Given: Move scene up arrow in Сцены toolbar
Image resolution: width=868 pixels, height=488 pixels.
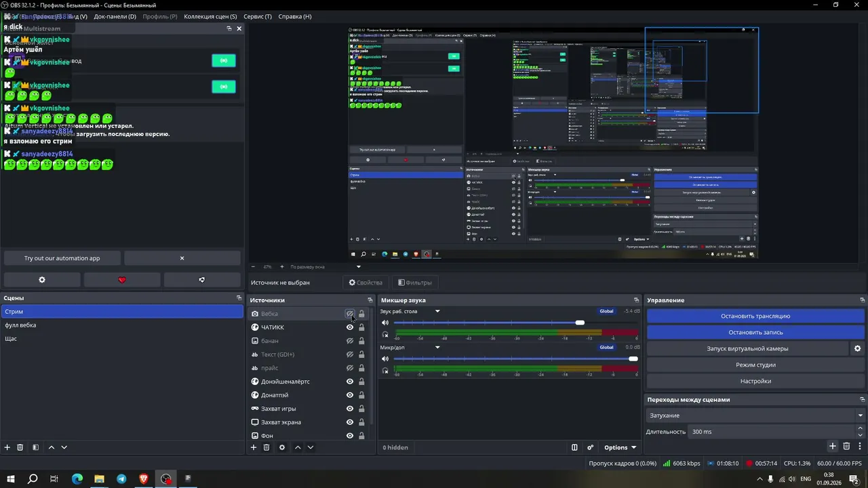Looking at the screenshot, I should tap(52, 447).
